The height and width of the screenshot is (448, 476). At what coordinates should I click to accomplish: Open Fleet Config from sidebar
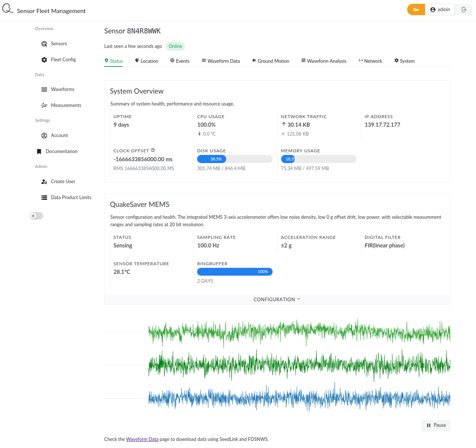tap(63, 60)
